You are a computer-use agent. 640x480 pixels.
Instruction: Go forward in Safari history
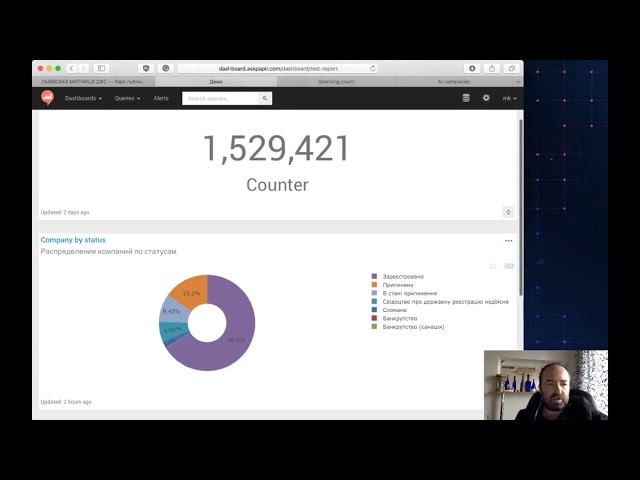coord(83,68)
